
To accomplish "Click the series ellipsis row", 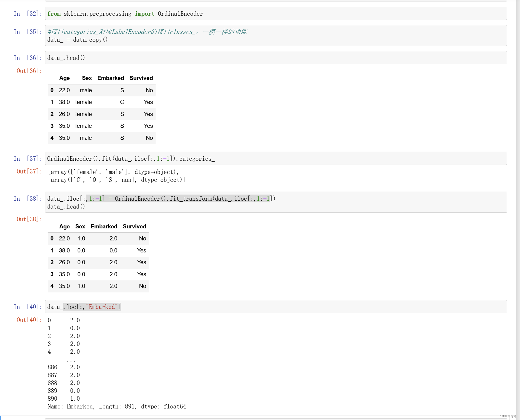I will (x=71, y=360).
